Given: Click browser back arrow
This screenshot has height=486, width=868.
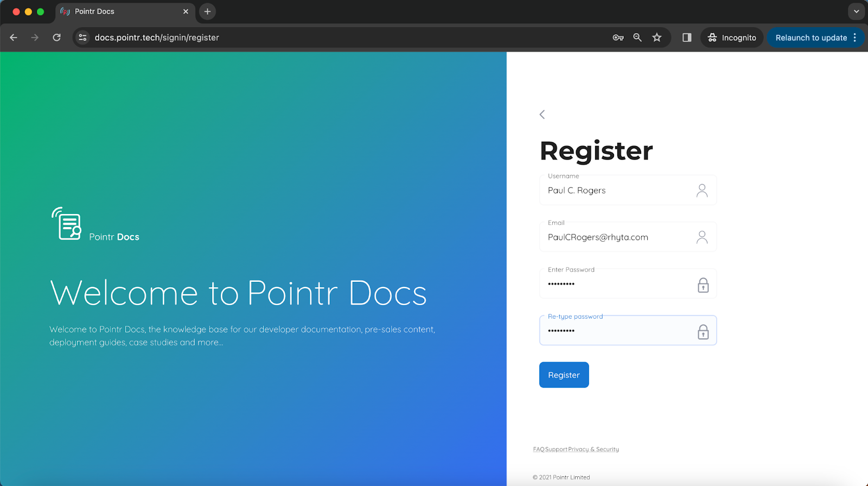Looking at the screenshot, I should tap(14, 37).
